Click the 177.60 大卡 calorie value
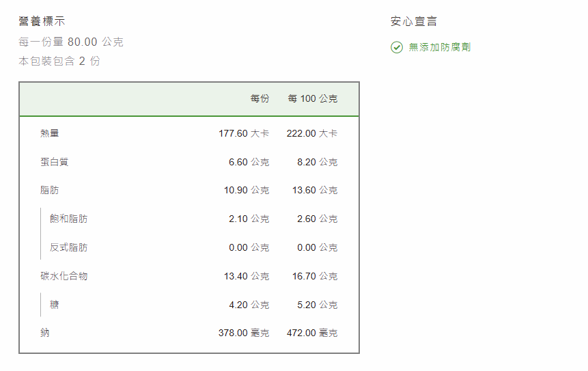Image resolution: width=588 pixels, height=371 pixels. [x=244, y=133]
